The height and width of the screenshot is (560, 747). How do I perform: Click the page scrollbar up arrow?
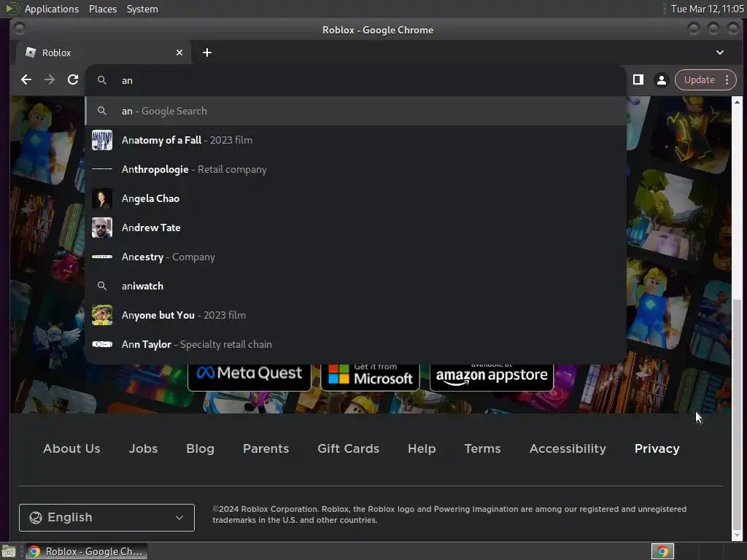(737, 102)
